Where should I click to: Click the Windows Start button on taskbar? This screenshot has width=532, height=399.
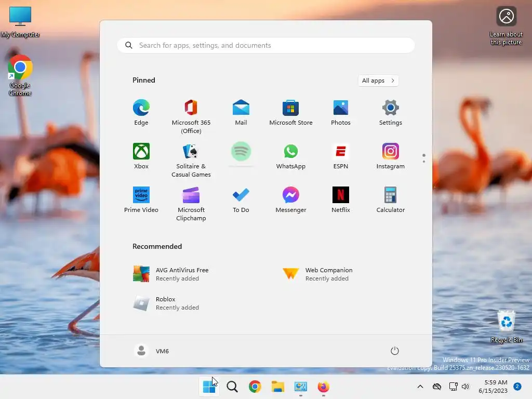point(209,387)
